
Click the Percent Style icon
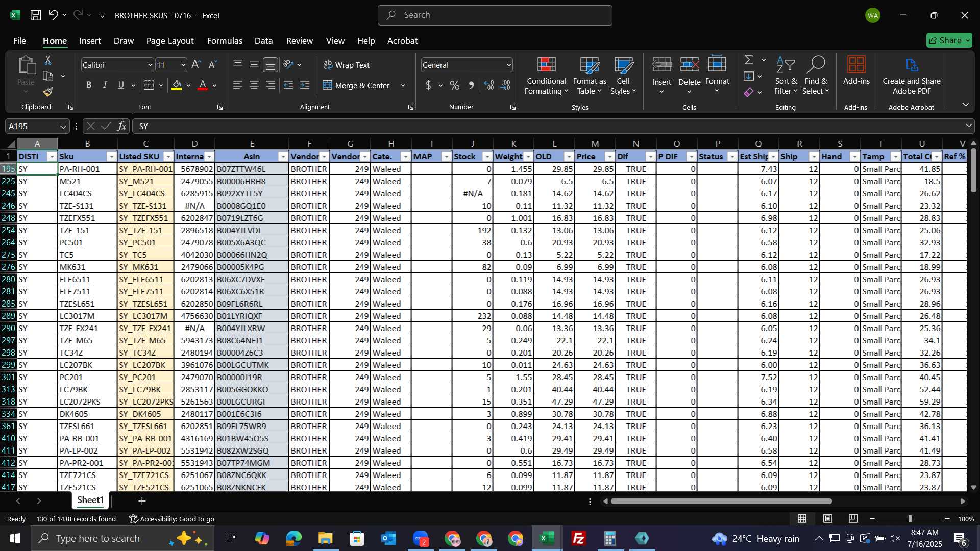coord(454,85)
